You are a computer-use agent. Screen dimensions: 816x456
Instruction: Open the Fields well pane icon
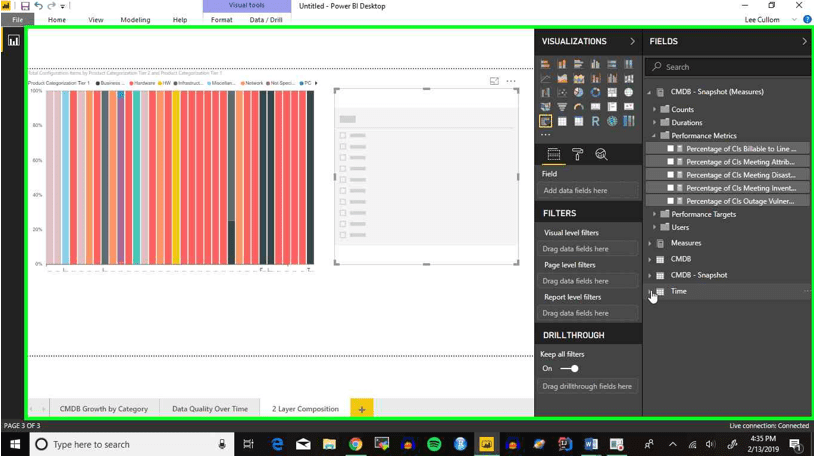click(x=554, y=154)
